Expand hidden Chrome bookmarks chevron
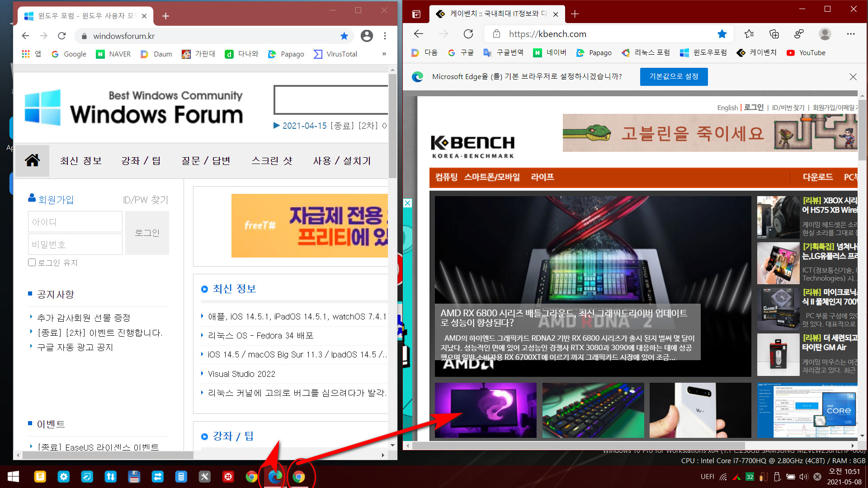Image resolution: width=868 pixels, height=488 pixels. click(384, 54)
